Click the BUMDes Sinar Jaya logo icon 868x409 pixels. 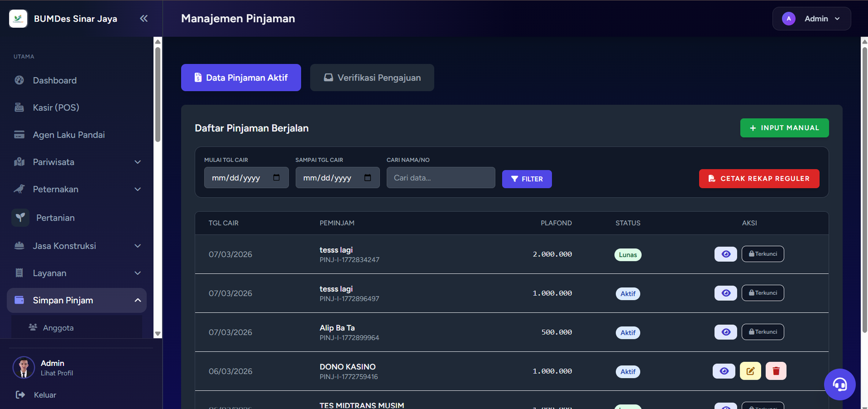tap(18, 18)
